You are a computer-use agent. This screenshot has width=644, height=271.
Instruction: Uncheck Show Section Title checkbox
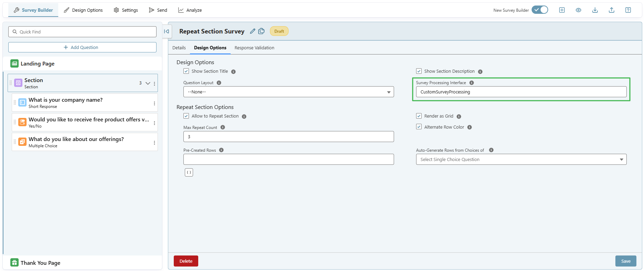point(186,71)
